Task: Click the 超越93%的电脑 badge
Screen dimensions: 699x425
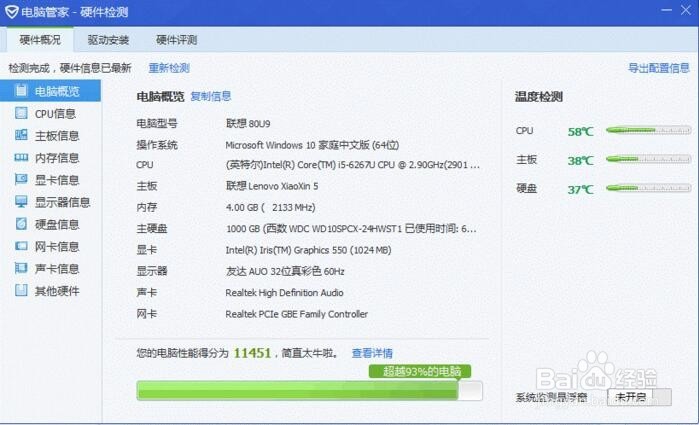Action: click(420, 371)
